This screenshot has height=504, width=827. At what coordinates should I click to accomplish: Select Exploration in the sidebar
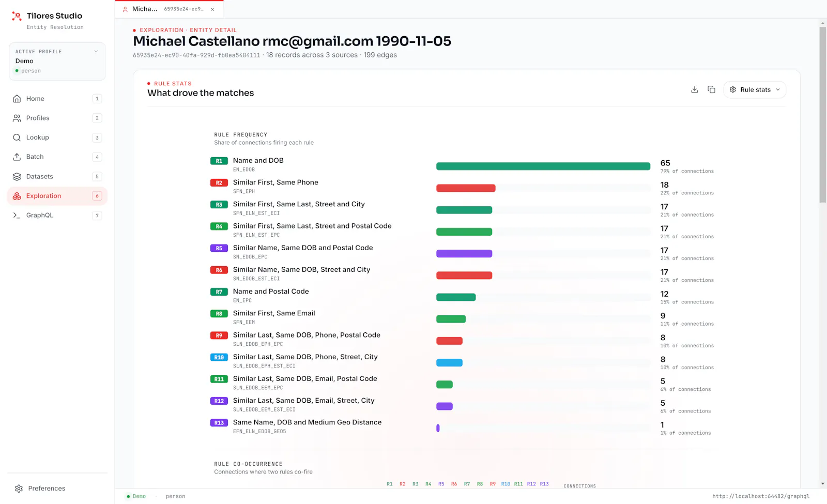point(57,196)
